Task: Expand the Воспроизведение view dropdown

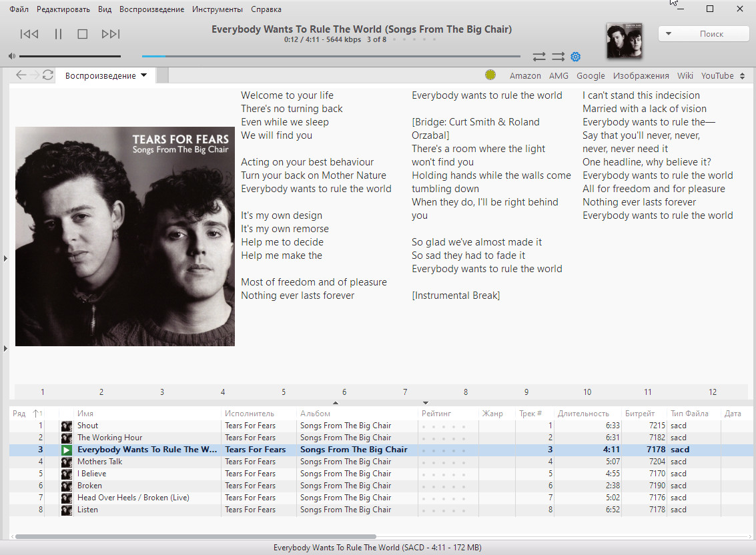Action: (x=143, y=75)
